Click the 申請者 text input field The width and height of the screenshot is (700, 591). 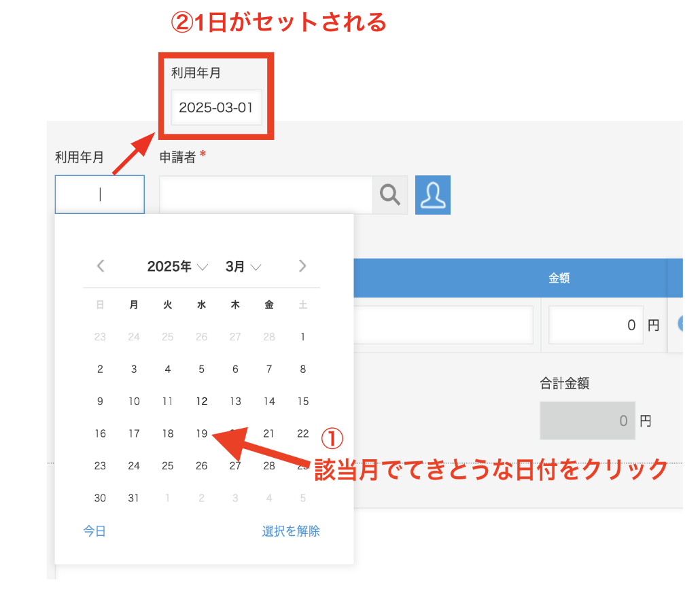pyautogui.click(x=265, y=194)
